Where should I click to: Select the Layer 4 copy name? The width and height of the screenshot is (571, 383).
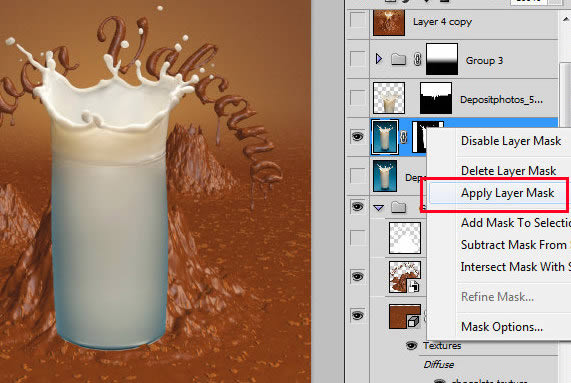click(442, 22)
